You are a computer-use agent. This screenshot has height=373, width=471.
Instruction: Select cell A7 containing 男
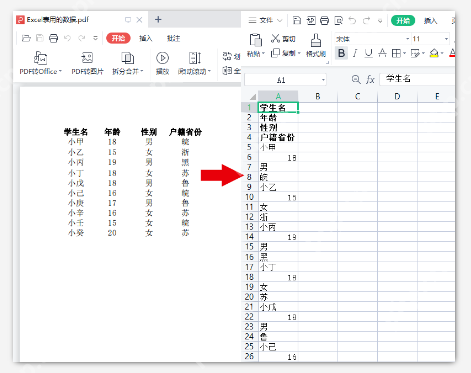pos(278,167)
